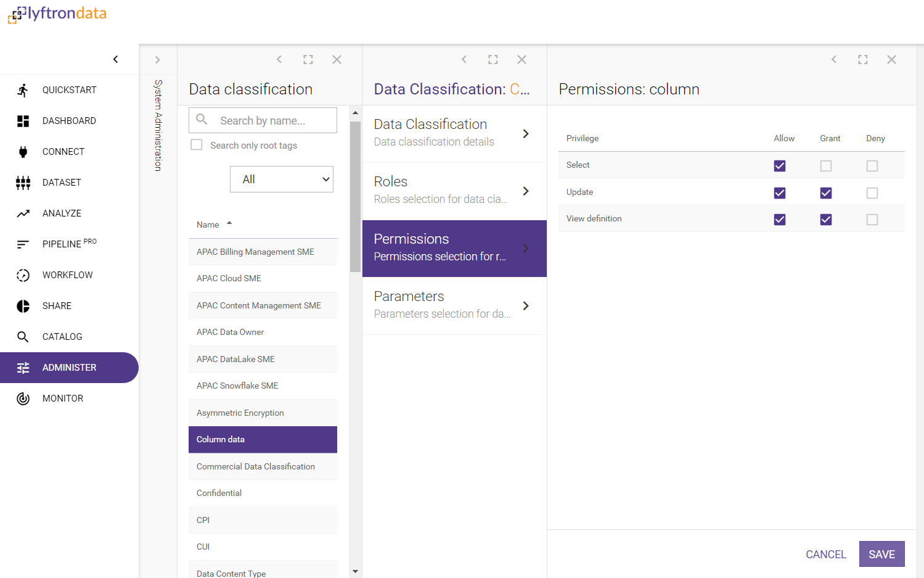Click back arrow in Data classification panel
This screenshot has height=578, width=924.
click(x=279, y=59)
